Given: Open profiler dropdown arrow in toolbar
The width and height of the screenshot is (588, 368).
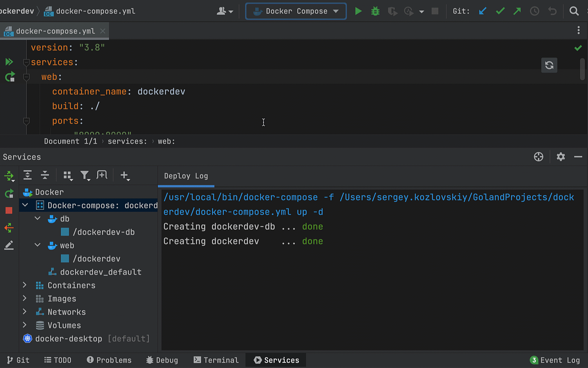Looking at the screenshot, I should tap(421, 11).
